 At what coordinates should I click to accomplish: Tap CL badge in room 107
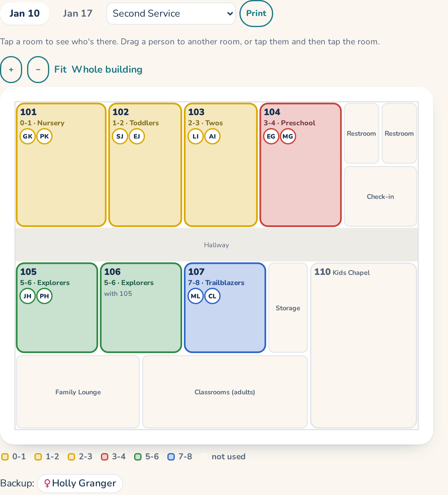(212, 296)
